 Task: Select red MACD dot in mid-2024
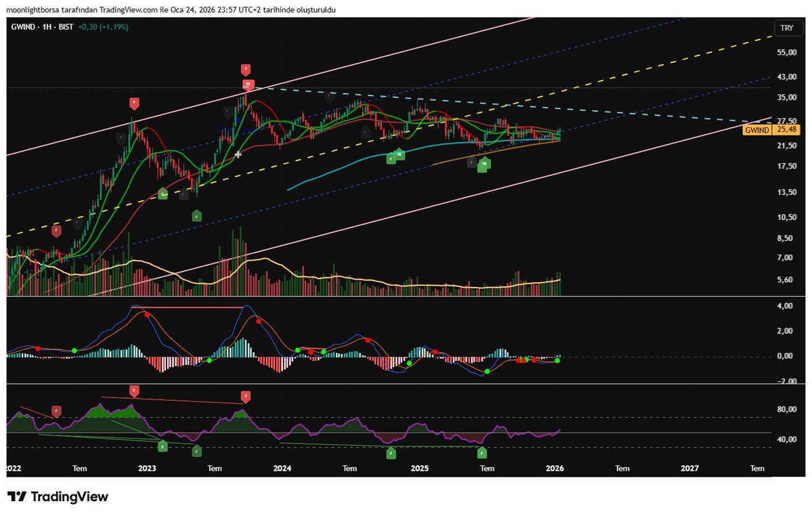(368, 340)
